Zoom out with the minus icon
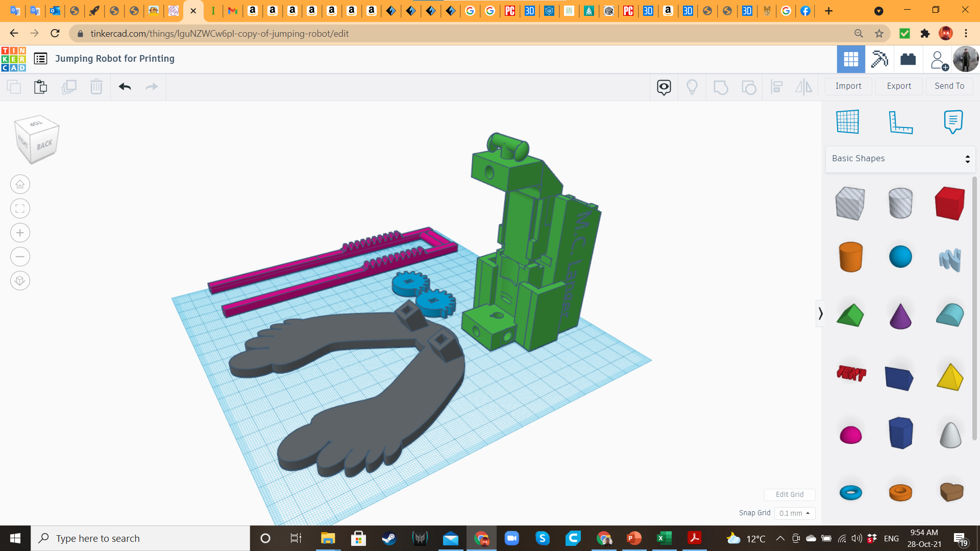Screen dimensions: 980x551 [x=20, y=257]
